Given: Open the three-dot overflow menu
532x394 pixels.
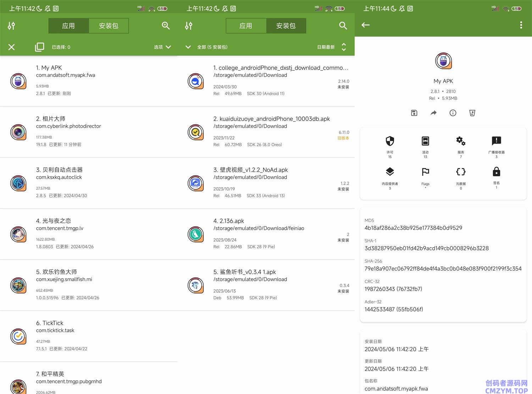Looking at the screenshot, I should tap(521, 25).
